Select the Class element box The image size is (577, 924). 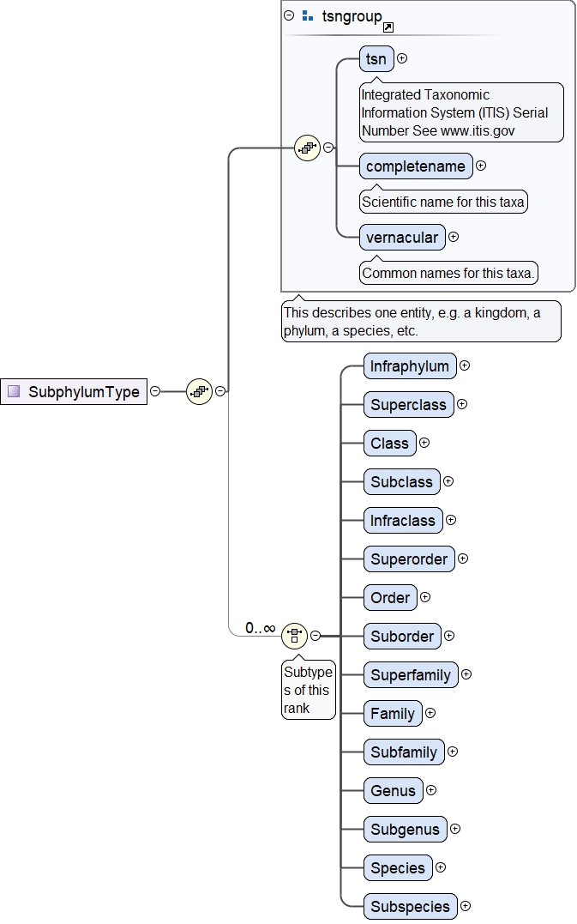click(390, 444)
